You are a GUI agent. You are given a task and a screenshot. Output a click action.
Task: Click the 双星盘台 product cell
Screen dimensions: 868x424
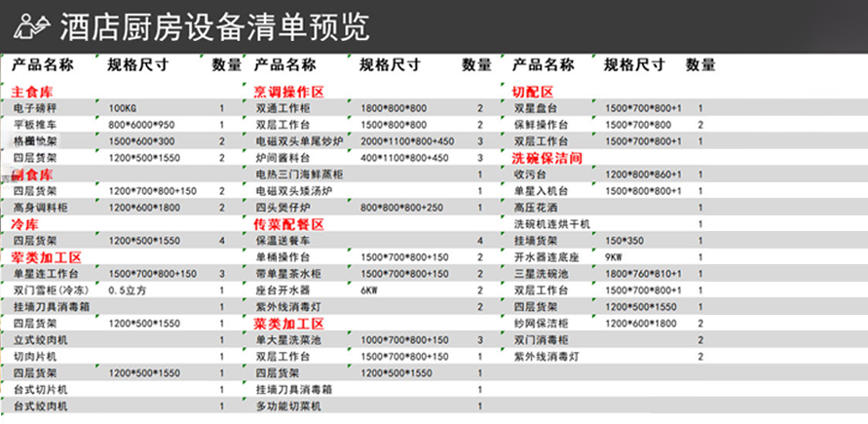[536, 108]
